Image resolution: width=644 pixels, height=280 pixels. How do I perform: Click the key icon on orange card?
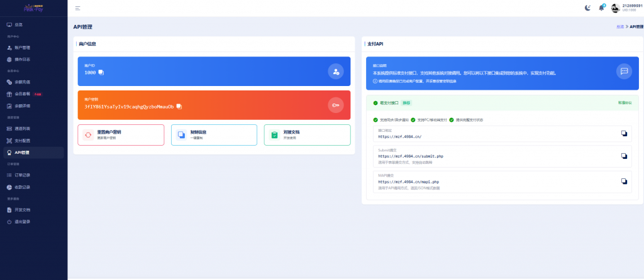pyautogui.click(x=335, y=105)
